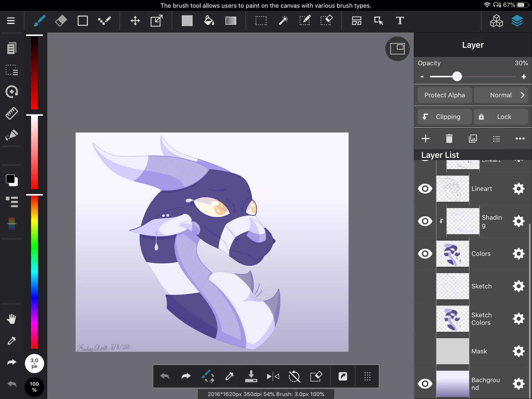The height and width of the screenshot is (399, 532).
Task: Select the Shape rectangle tool
Action: pyautogui.click(x=83, y=21)
